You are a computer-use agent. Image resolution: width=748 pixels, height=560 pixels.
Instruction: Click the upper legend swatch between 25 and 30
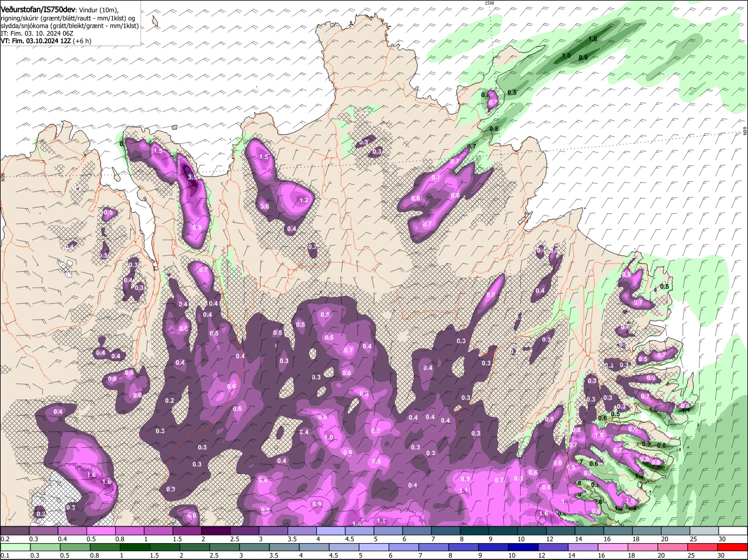pyautogui.click(x=705, y=530)
